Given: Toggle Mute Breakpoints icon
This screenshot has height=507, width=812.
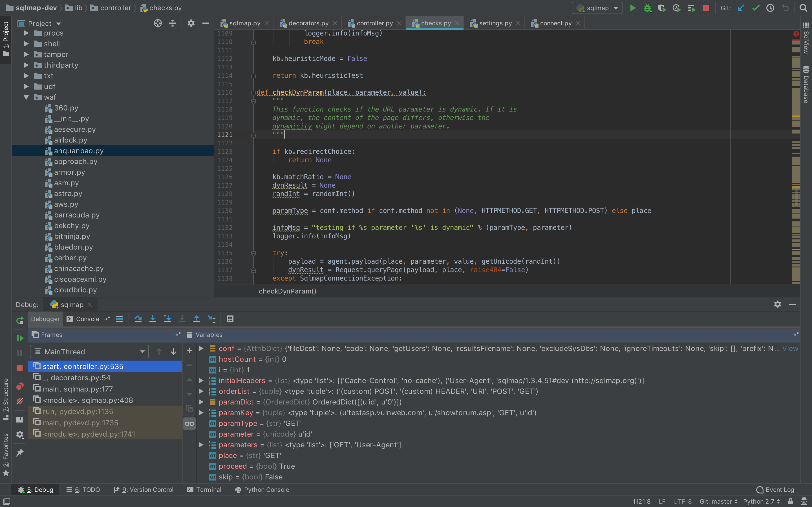Looking at the screenshot, I should [20, 401].
